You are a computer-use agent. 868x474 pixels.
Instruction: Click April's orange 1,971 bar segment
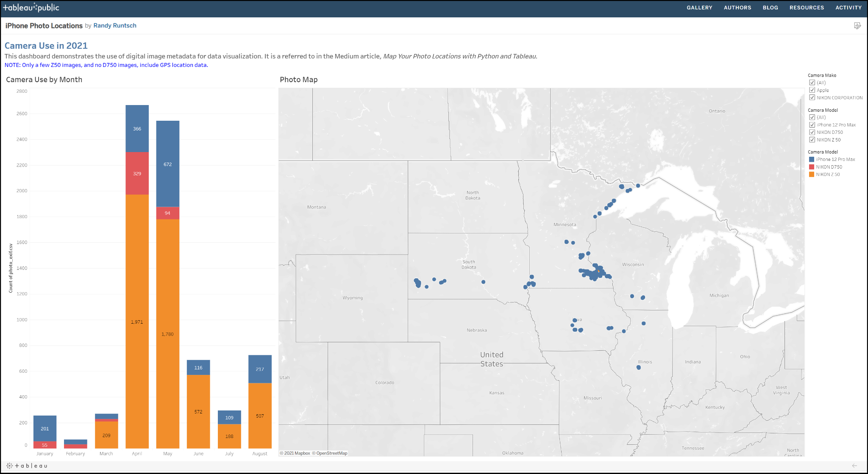coord(137,322)
